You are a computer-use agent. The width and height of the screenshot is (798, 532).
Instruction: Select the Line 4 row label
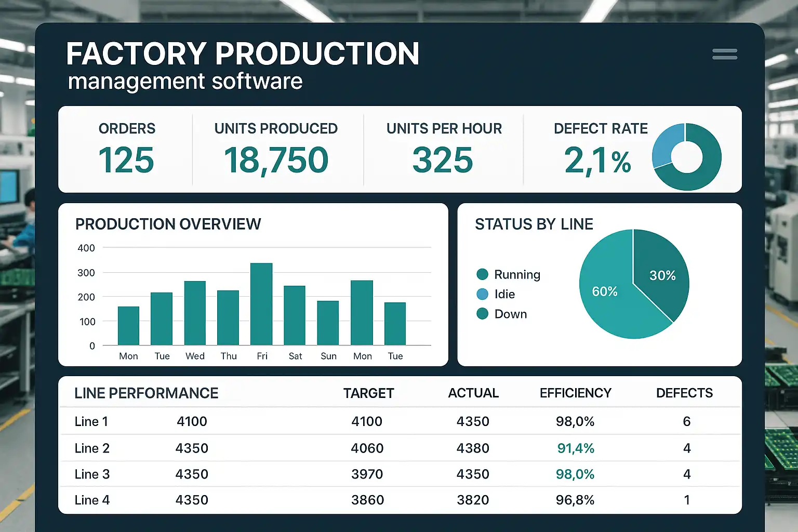(x=92, y=500)
